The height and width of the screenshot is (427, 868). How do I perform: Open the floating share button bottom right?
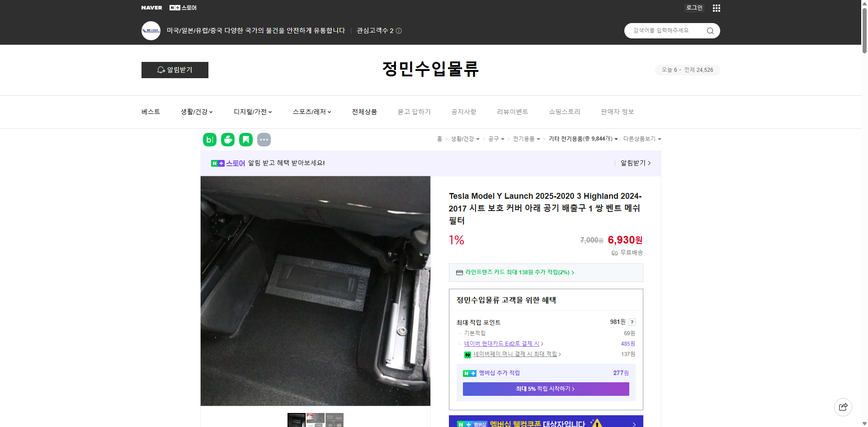pos(843,407)
